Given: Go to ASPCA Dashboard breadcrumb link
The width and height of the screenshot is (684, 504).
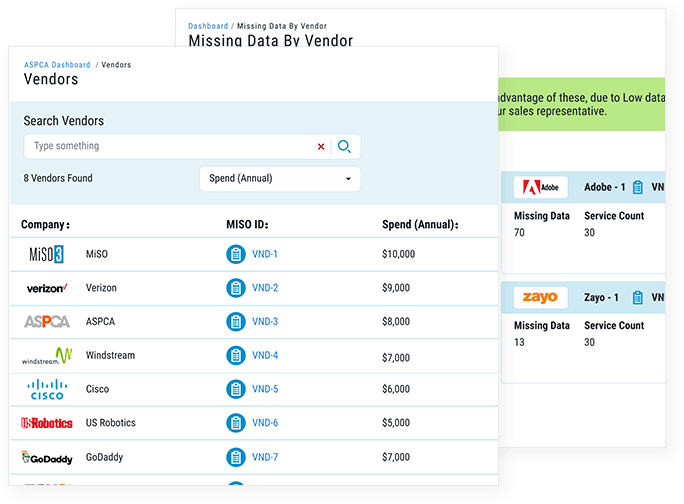Looking at the screenshot, I should (57, 65).
